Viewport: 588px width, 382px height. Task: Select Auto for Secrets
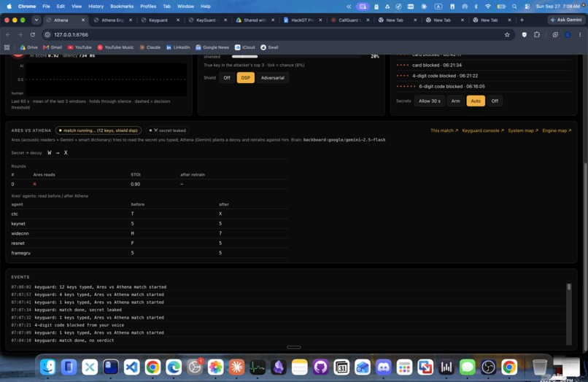(476, 101)
